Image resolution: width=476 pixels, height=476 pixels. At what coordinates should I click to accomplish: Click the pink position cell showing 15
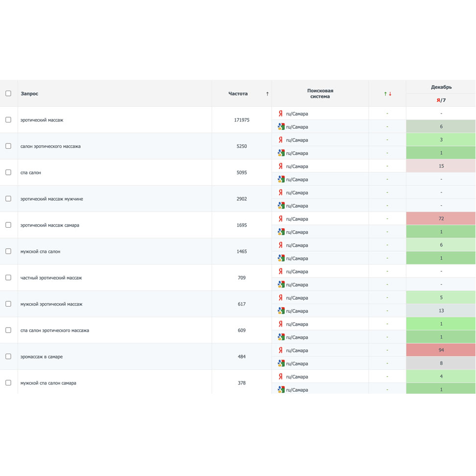tap(441, 166)
